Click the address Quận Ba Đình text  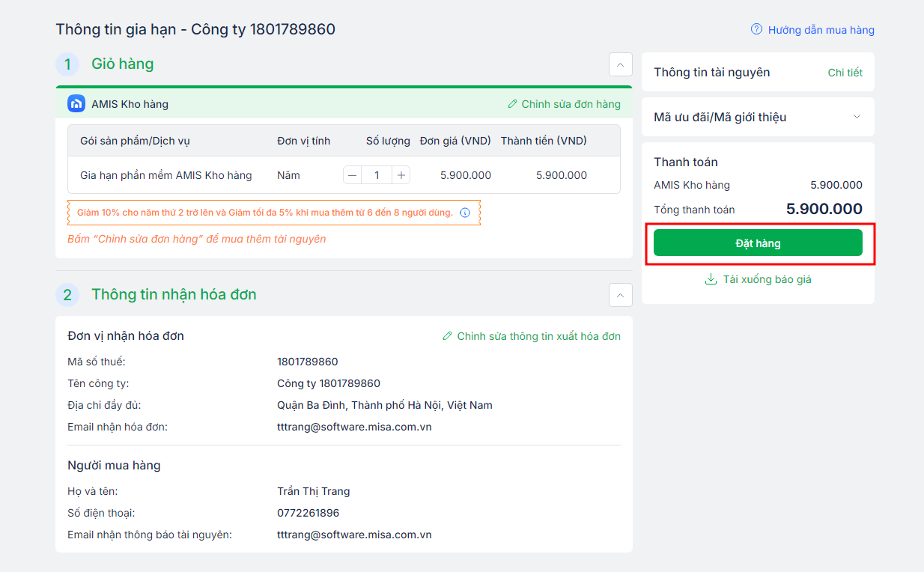385,405
